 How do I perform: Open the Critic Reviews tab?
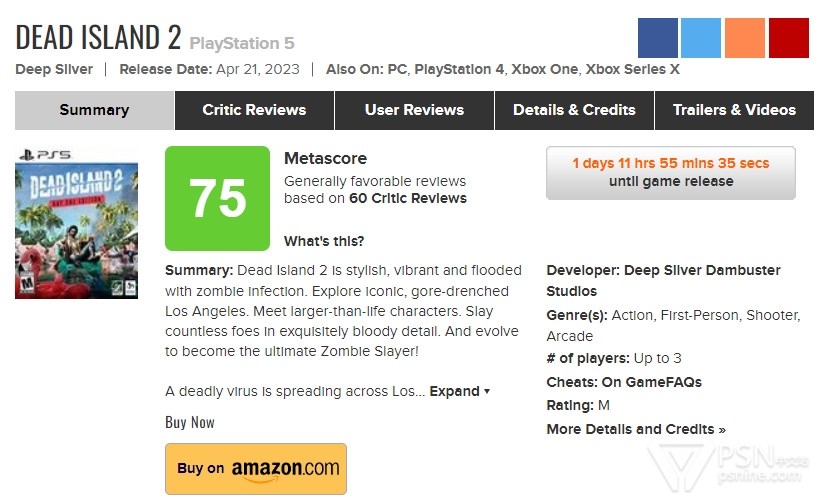tap(254, 110)
